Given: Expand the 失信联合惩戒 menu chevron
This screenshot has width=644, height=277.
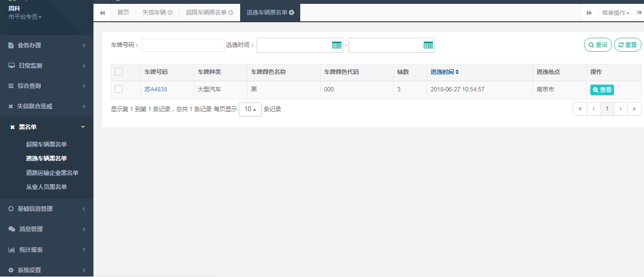Looking at the screenshot, I should click(84, 106).
